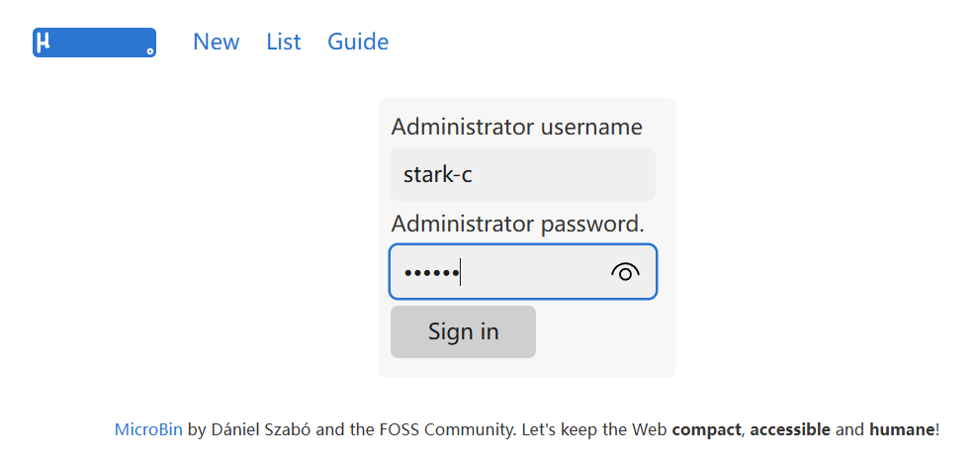Image resolution: width=980 pixels, height=463 pixels.
Task: Click the bold word "humane" in the footer
Action: [901, 429]
